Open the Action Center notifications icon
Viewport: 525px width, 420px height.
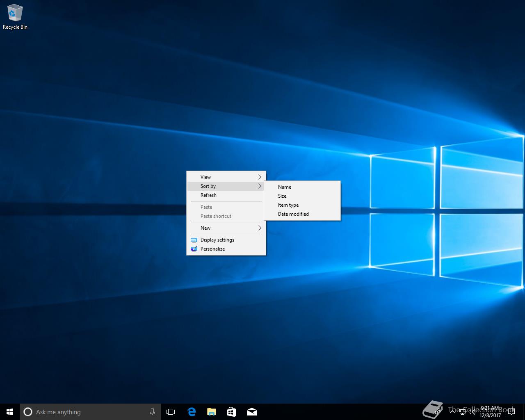click(x=511, y=412)
